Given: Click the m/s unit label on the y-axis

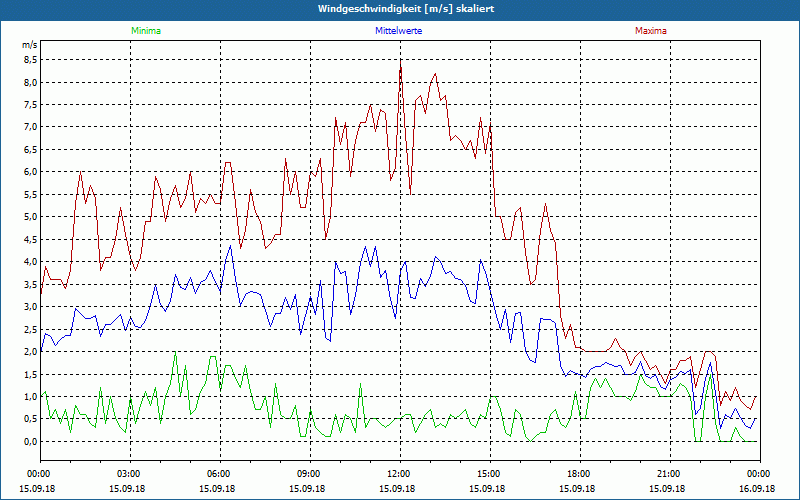Looking at the screenshot, I should tap(30, 45).
